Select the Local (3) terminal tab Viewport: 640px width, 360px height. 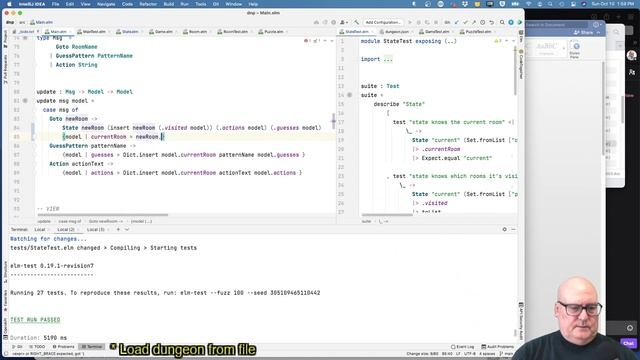[x=96, y=229]
